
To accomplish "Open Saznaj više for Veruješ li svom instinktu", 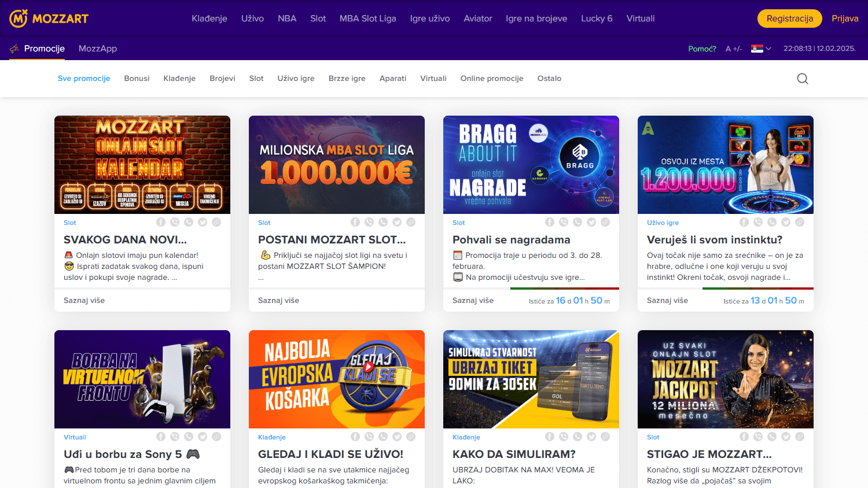I will pyautogui.click(x=668, y=301).
